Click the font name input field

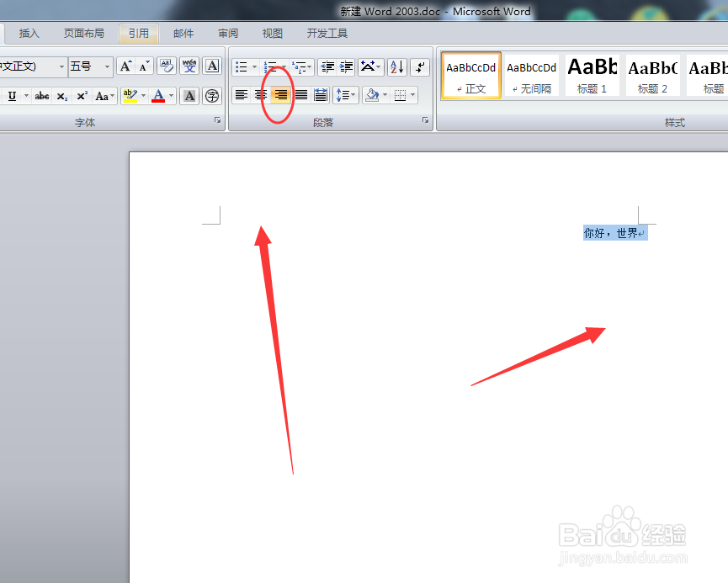tap(28, 66)
